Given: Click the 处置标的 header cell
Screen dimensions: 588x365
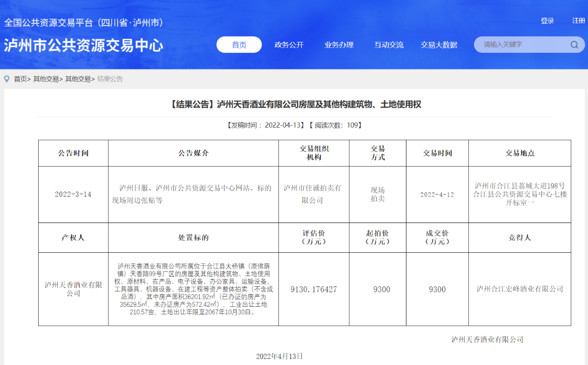Looking at the screenshot, I should point(194,237).
